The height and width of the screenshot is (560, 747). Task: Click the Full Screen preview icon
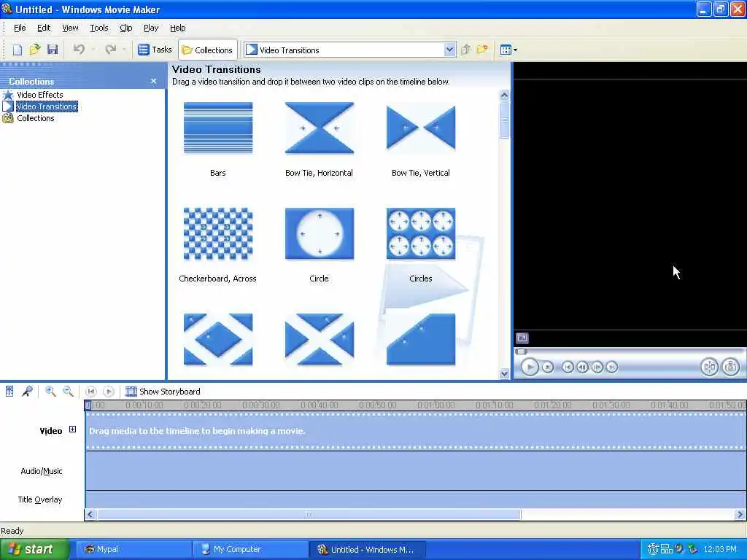(x=522, y=338)
